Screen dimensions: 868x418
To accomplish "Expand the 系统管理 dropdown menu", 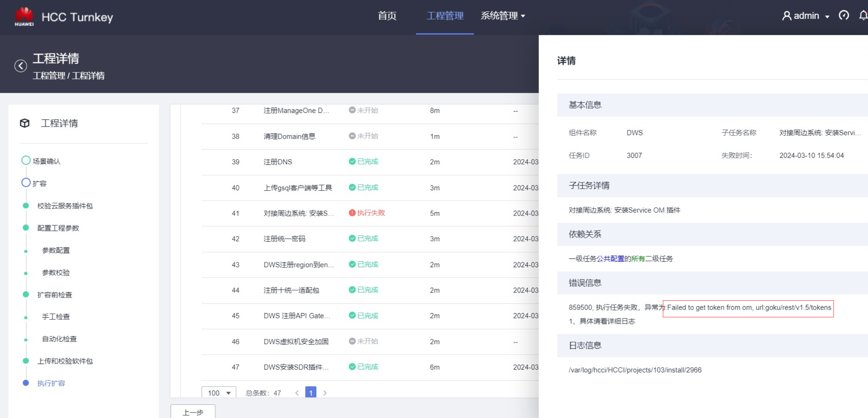I will 503,16.
